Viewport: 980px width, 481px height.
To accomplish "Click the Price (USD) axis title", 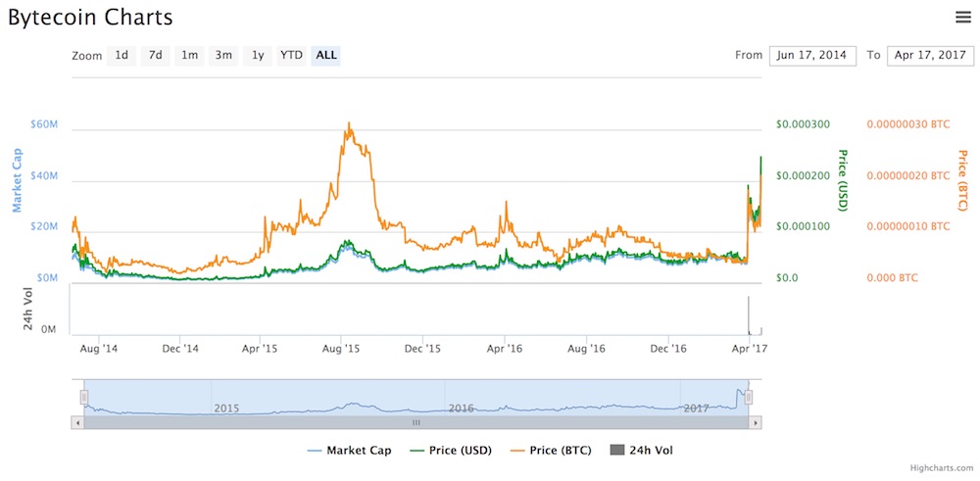I will 843,180.
